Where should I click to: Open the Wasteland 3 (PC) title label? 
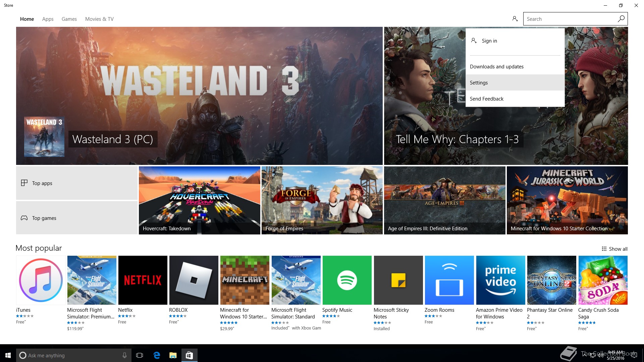tap(113, 139)
